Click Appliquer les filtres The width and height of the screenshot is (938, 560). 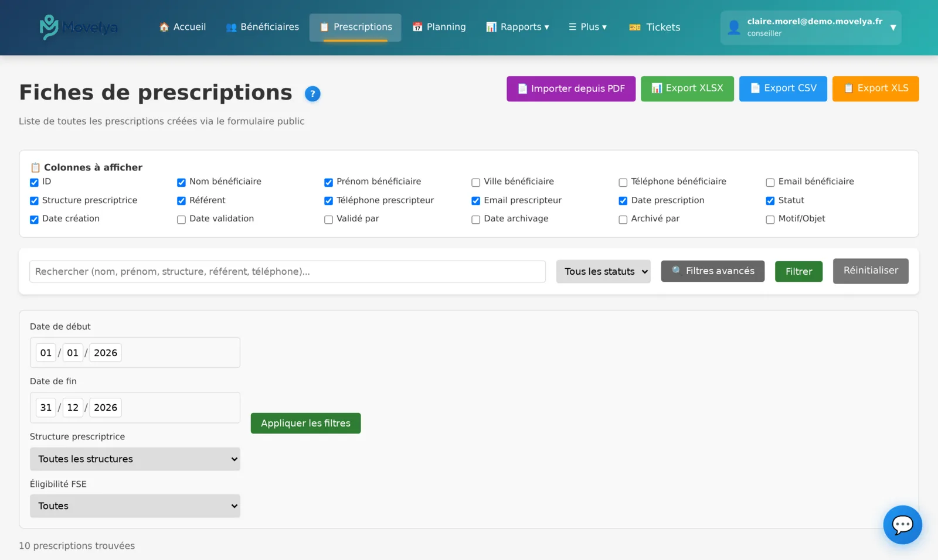tap(305, 423)
